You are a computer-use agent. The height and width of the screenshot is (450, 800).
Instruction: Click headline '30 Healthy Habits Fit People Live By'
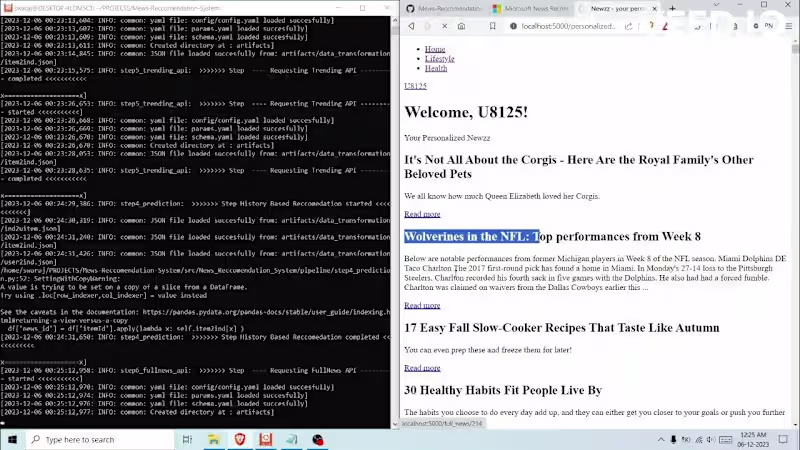tap(503, 390)
